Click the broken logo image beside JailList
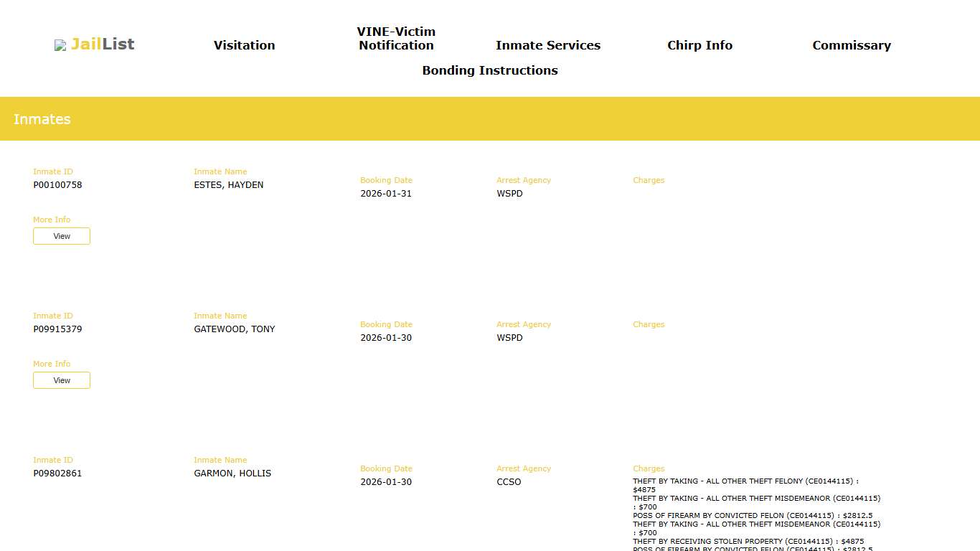 point(60,45)
